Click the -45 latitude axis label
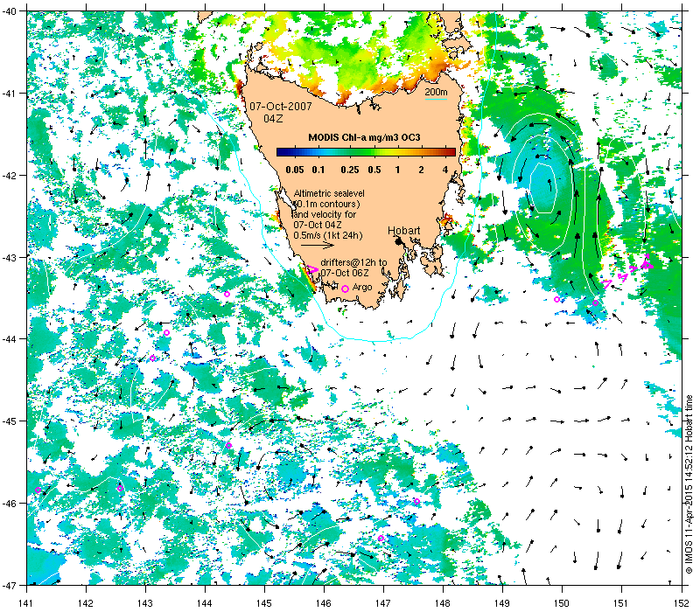 pos(9,421)
